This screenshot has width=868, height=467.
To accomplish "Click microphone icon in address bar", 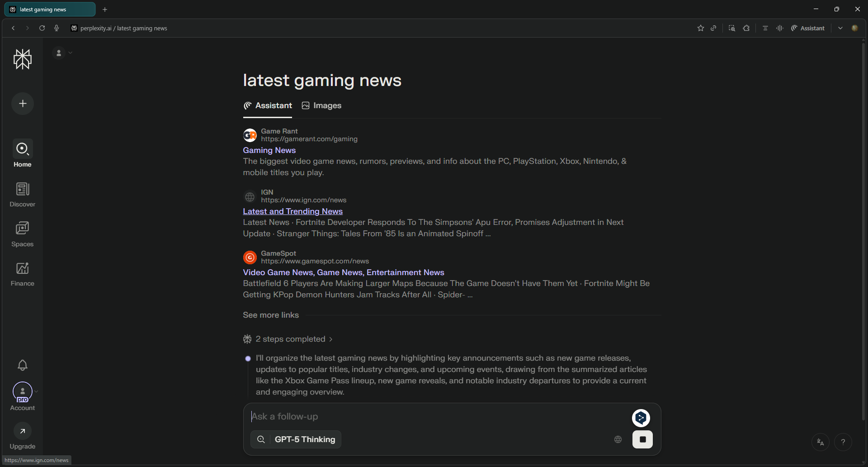I will 57,28.
